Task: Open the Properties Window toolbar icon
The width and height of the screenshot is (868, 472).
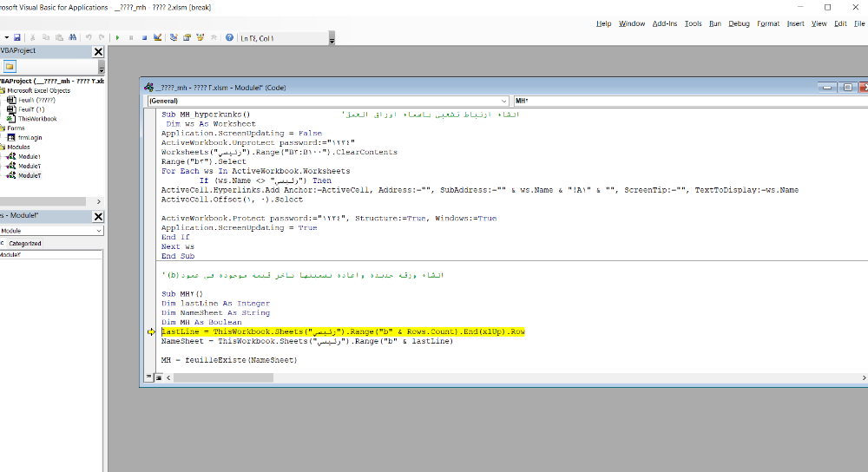Action: tap(187, 37)
